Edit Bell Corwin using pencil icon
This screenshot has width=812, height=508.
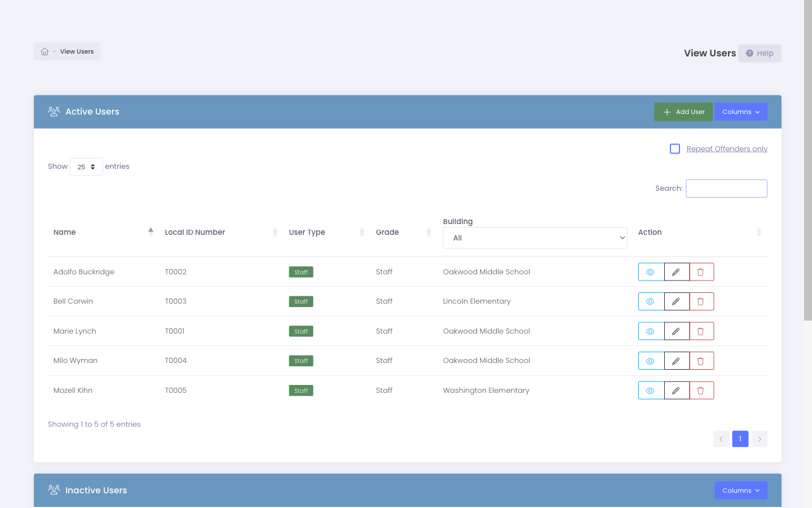point(676,301)
